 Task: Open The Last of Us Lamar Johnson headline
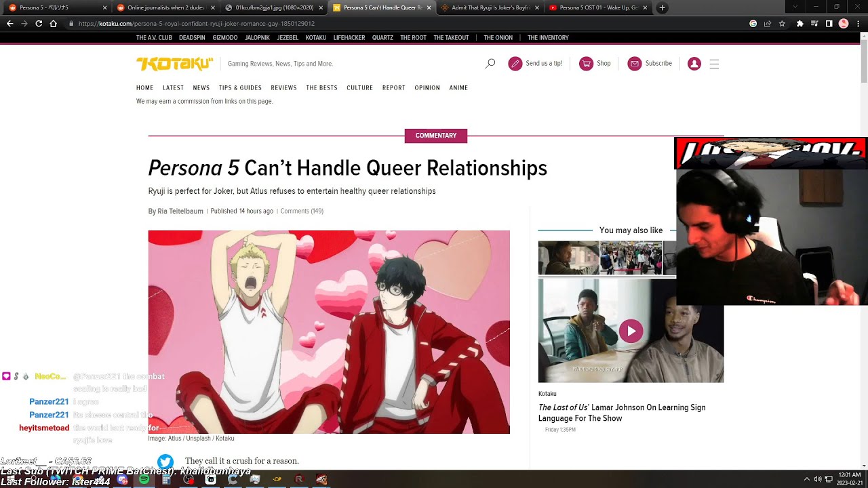point(622,413)
